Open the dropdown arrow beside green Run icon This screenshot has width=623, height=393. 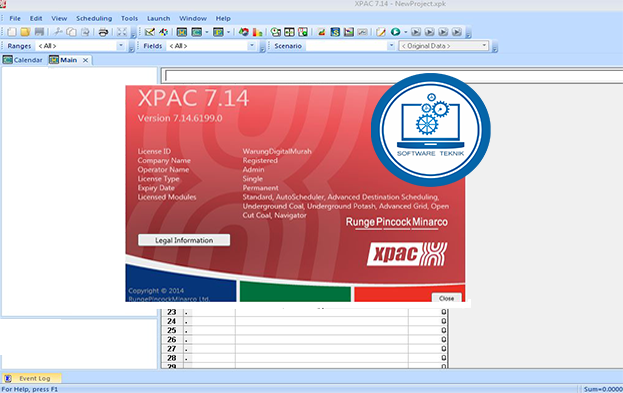click(406, 32)
